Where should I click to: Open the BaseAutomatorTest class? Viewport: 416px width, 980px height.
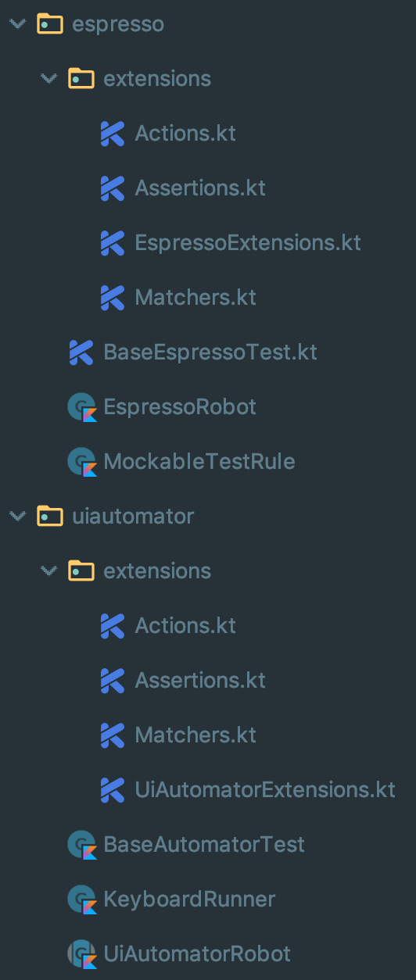point(204,845)
